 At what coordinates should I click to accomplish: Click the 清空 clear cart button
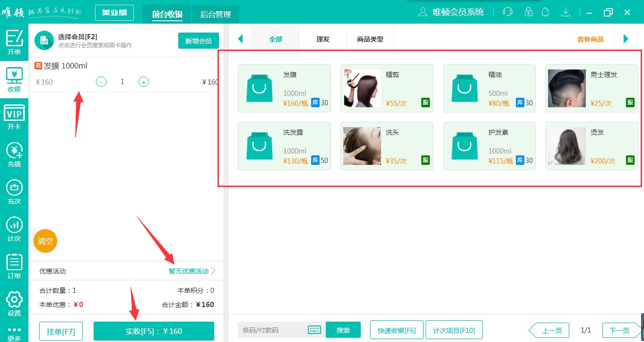[45, 241]
